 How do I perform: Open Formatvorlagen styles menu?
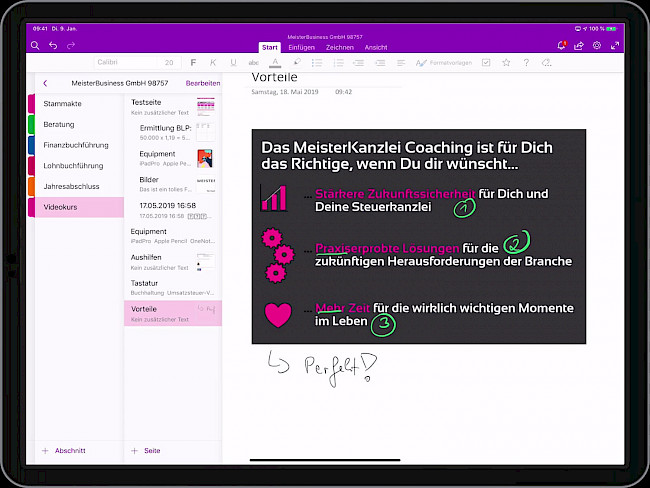click(444, 63)
